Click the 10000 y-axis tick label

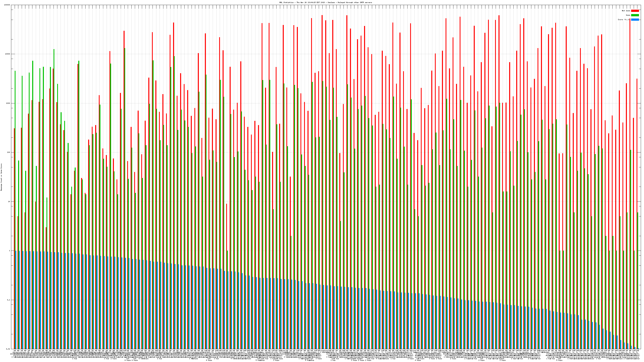8,54
